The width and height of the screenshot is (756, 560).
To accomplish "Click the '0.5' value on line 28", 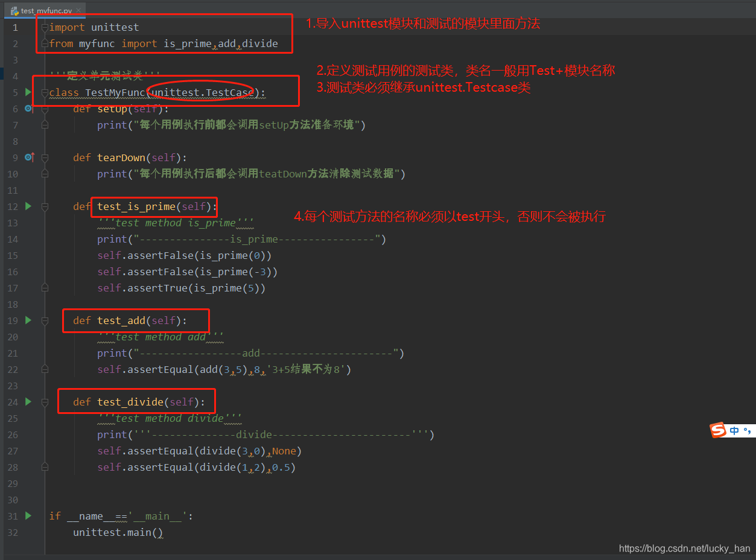I will [x=281, y=467].
